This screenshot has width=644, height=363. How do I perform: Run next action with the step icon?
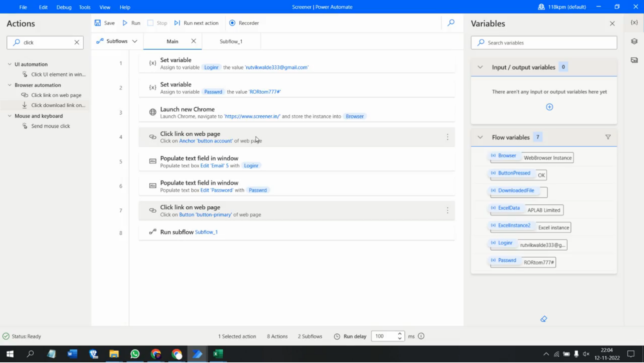[177, 23]
